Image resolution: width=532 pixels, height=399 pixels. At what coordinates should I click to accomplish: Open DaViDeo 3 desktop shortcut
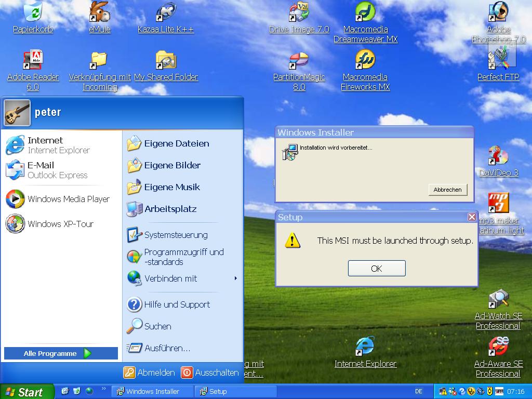[498, 162]
